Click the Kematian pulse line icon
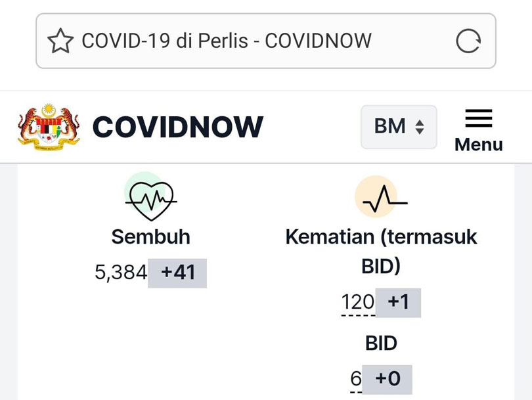 [x=381, y=197]
